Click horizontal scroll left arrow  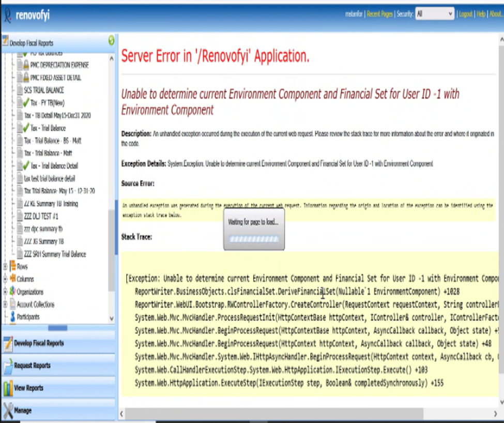click(121, 414)
